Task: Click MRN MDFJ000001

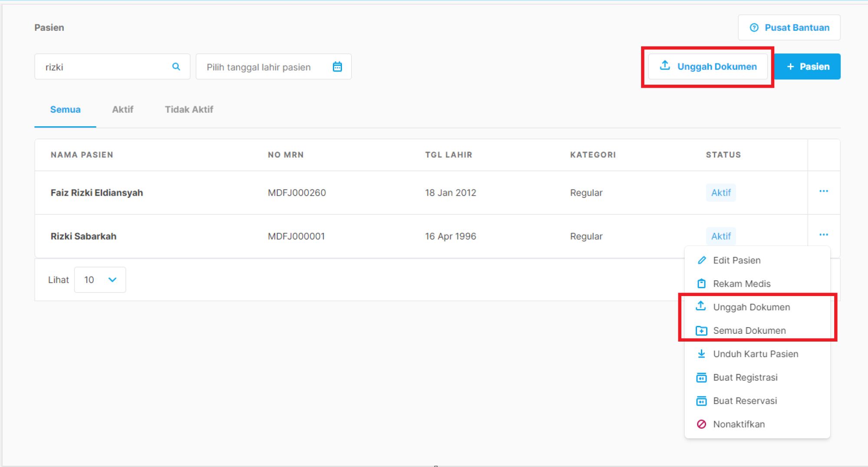Action: (x=296, y=237)
